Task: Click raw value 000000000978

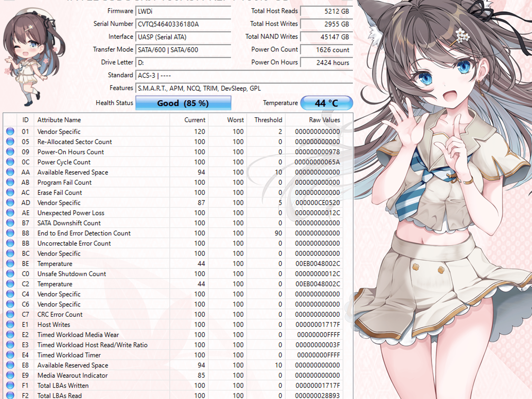Action: 317,152
